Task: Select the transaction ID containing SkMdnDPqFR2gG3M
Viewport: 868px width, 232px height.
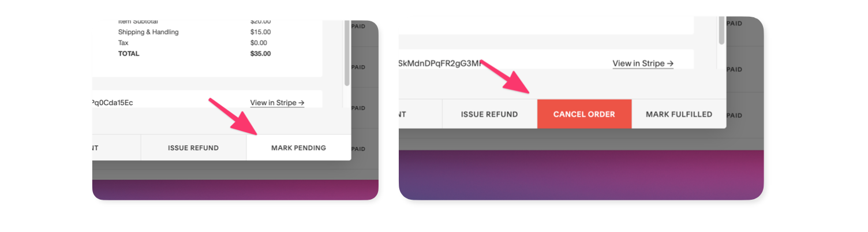Action: point(440,63)
